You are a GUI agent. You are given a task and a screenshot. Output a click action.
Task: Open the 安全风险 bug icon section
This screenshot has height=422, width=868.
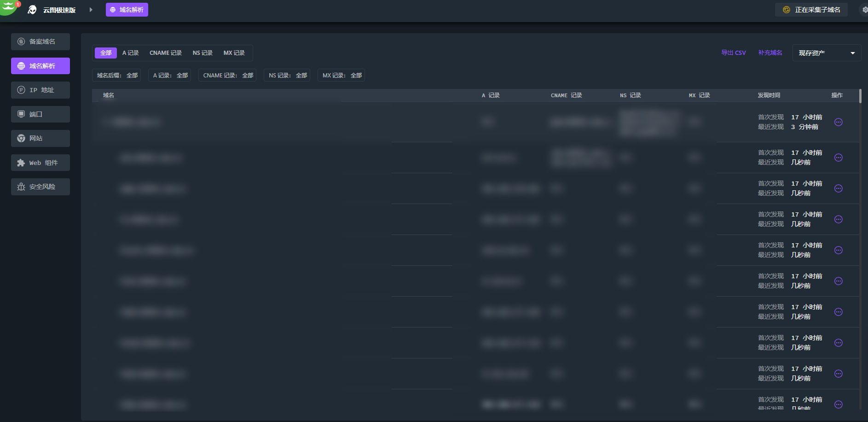coord(41,187)
